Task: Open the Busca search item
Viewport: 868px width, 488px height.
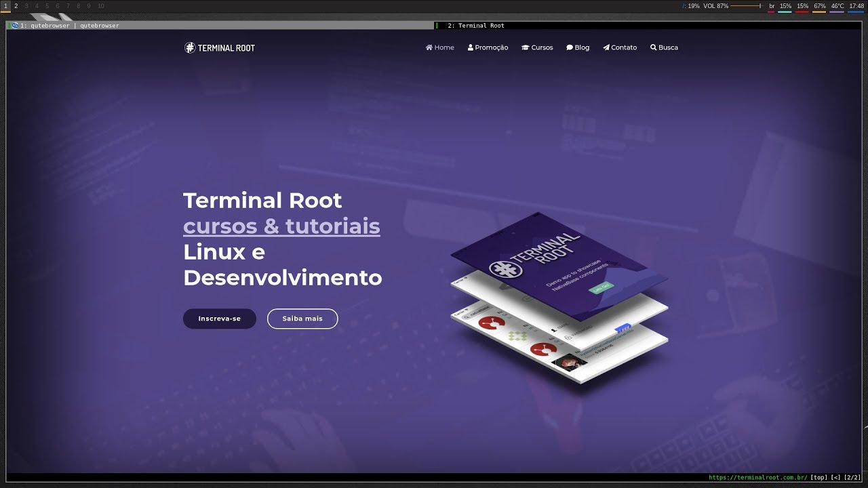Action: click(x=664, y=47)
